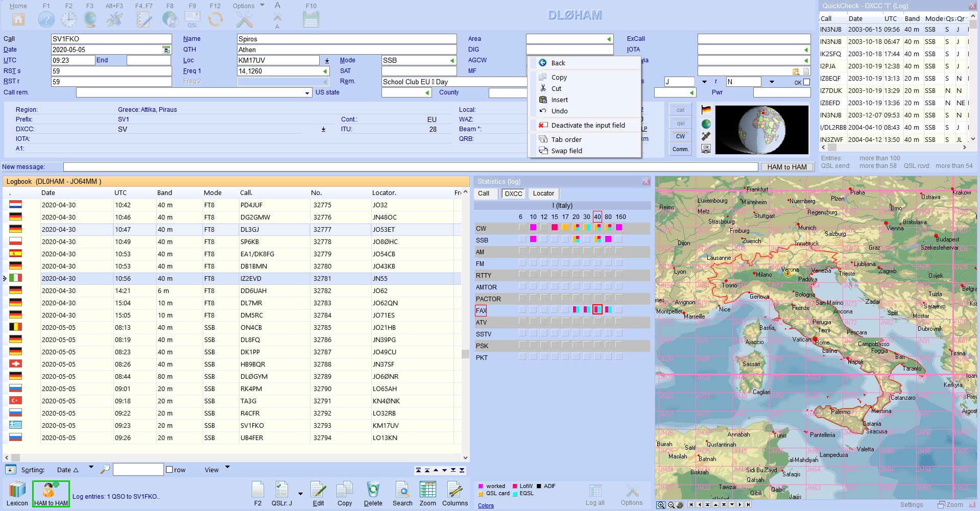Click magenta CW 10m swatch
This screenshot has height=511, width=980.
pos(533,227)
